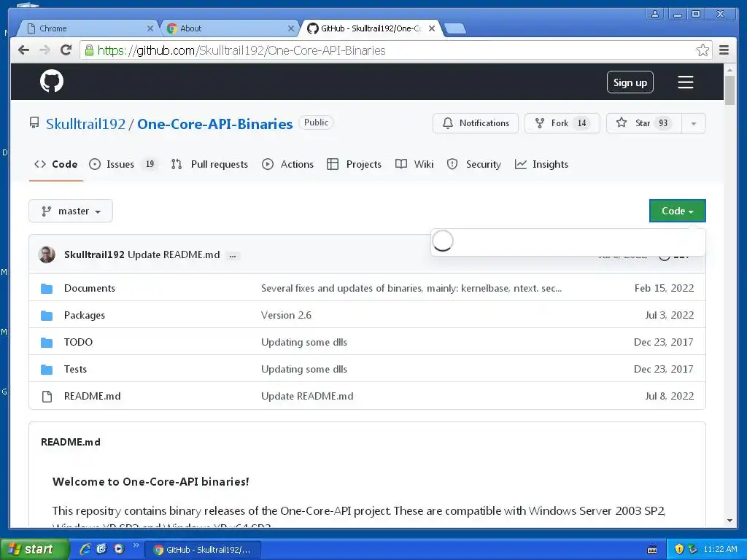Click the README.md file icon

pos(47,396)
